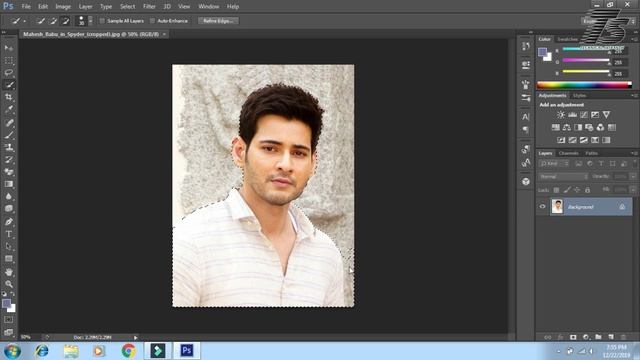Toggle Lock position icon
Viewport: 640px width, 360px height.
pyautogui.click(x=577, y=190)
